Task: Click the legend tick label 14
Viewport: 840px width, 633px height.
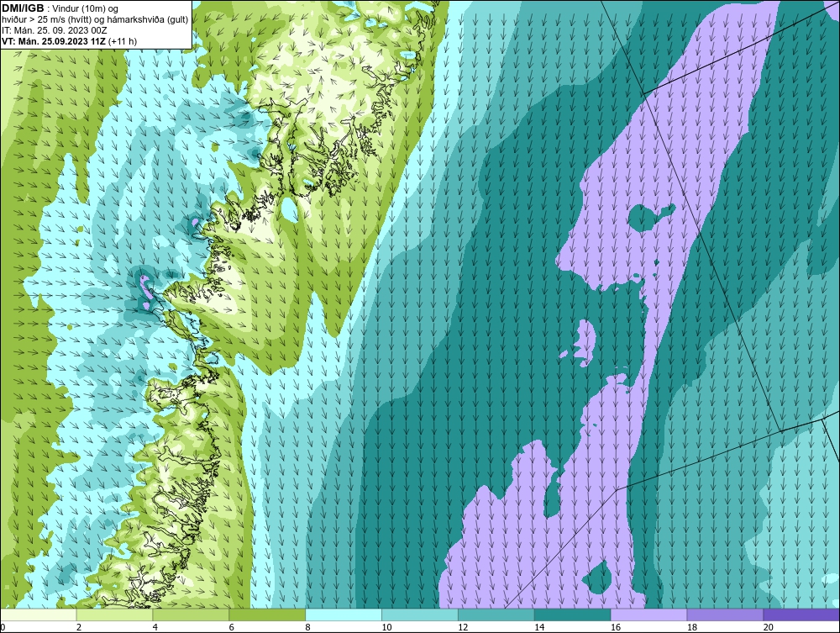Action: point(539,627)
